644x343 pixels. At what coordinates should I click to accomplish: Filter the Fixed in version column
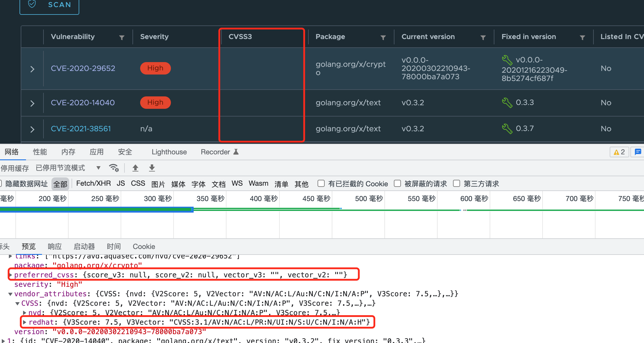pyautogui.click(x=582, y=37)
